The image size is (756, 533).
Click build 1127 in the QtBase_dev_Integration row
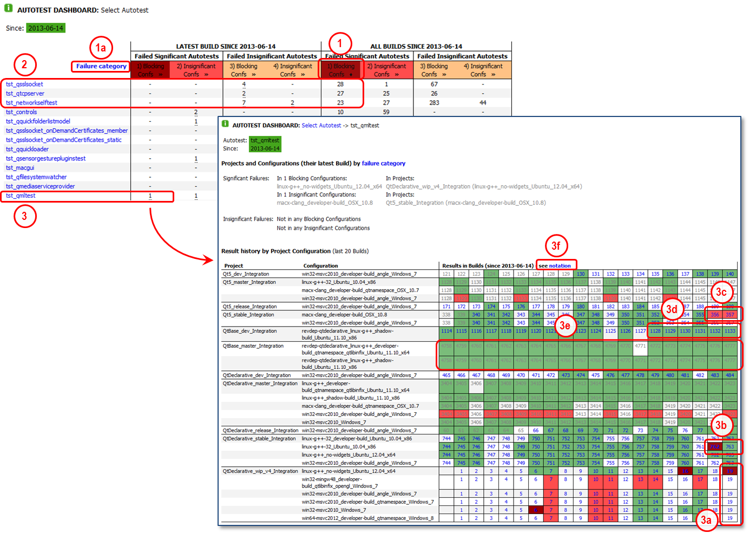(640, 331)
